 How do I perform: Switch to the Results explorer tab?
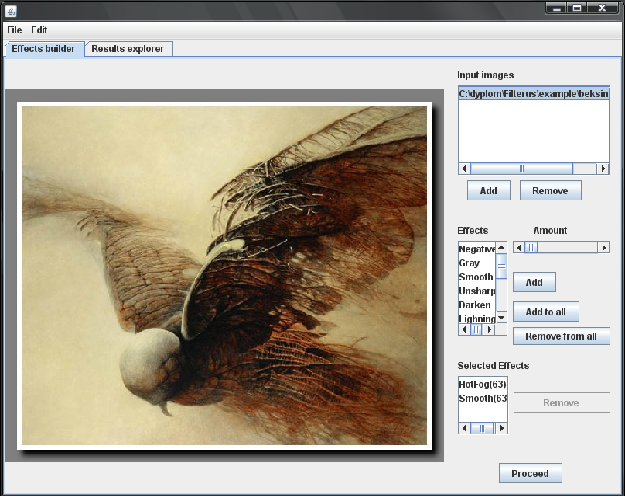click(128, 49)
